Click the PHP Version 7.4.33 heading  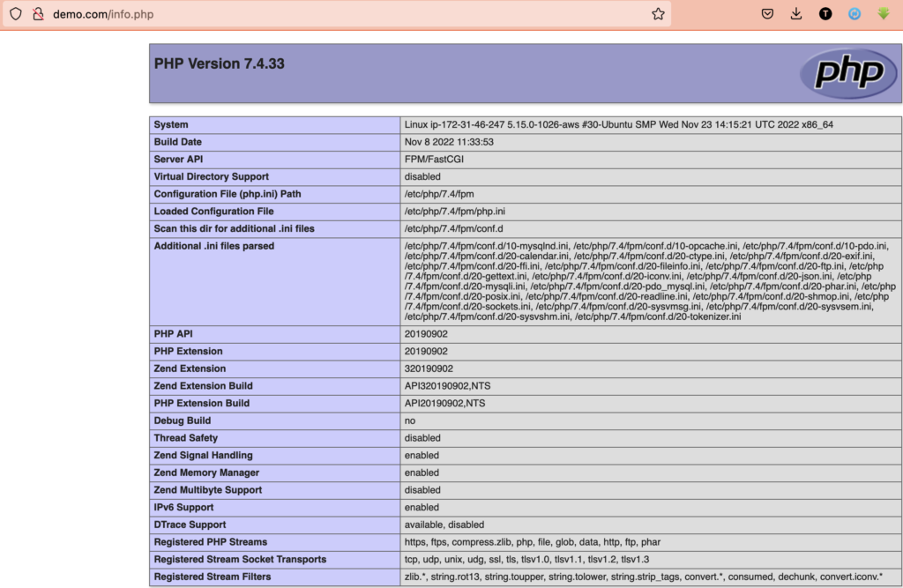pos(220,63)
